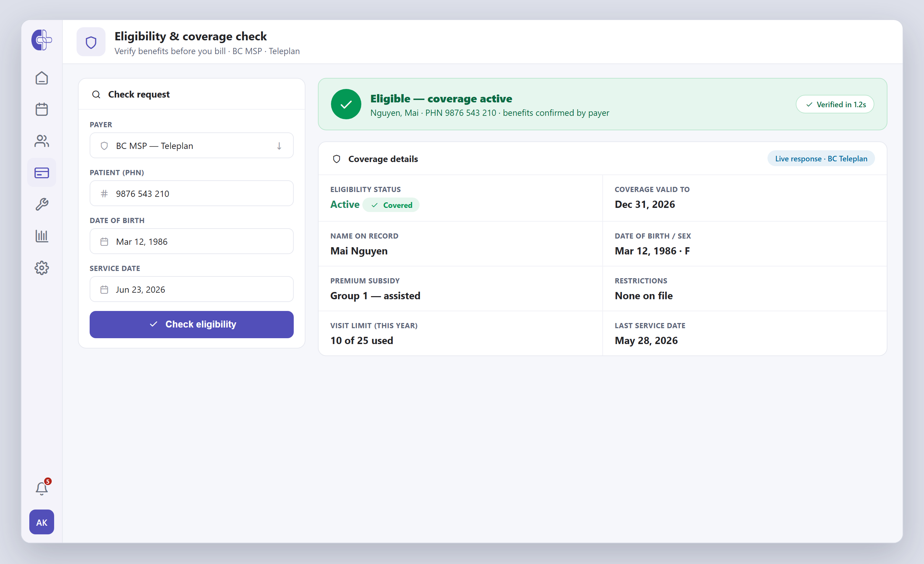Screen dimensions: 924x564
Task: Click the Service Date Jun 23, 2026 field
Action: tap(192, 290)
